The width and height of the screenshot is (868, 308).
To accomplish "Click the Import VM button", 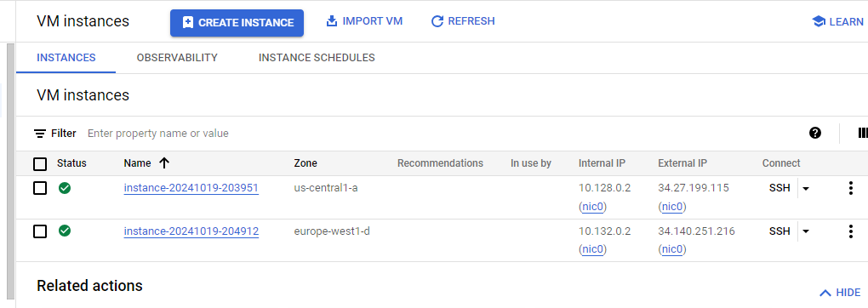I will point(364,21).
